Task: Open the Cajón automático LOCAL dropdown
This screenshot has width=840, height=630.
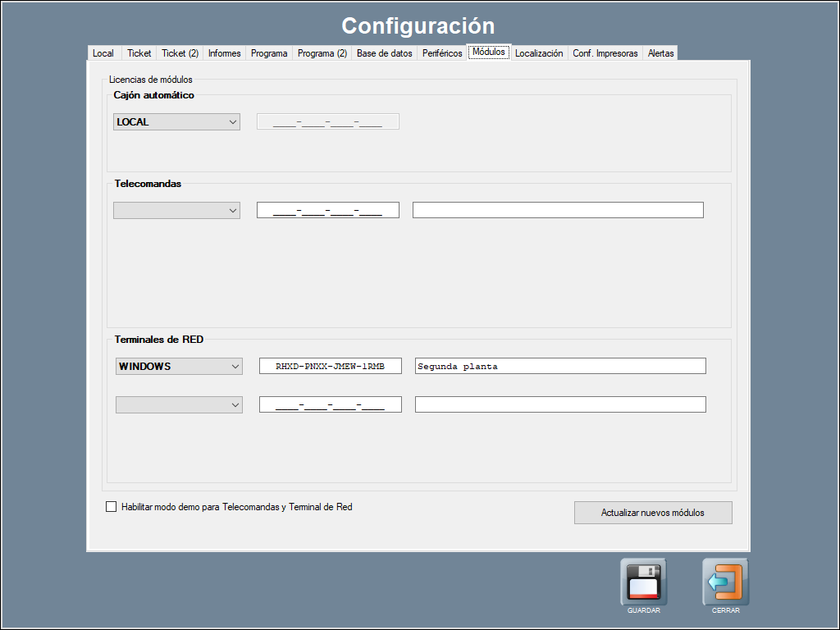Action: pyautogui.click(x=176, y=122)
